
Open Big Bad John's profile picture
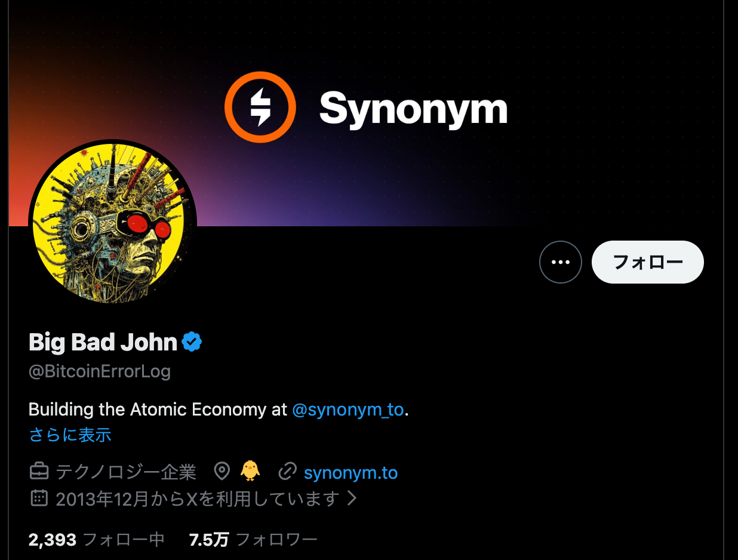click(x=113, y=223)
